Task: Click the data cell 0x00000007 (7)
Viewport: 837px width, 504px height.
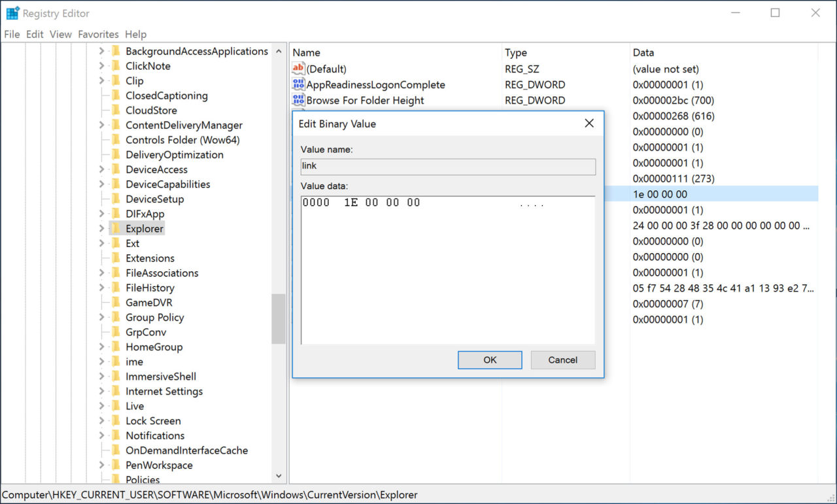Action: click(x=668, y=304)
